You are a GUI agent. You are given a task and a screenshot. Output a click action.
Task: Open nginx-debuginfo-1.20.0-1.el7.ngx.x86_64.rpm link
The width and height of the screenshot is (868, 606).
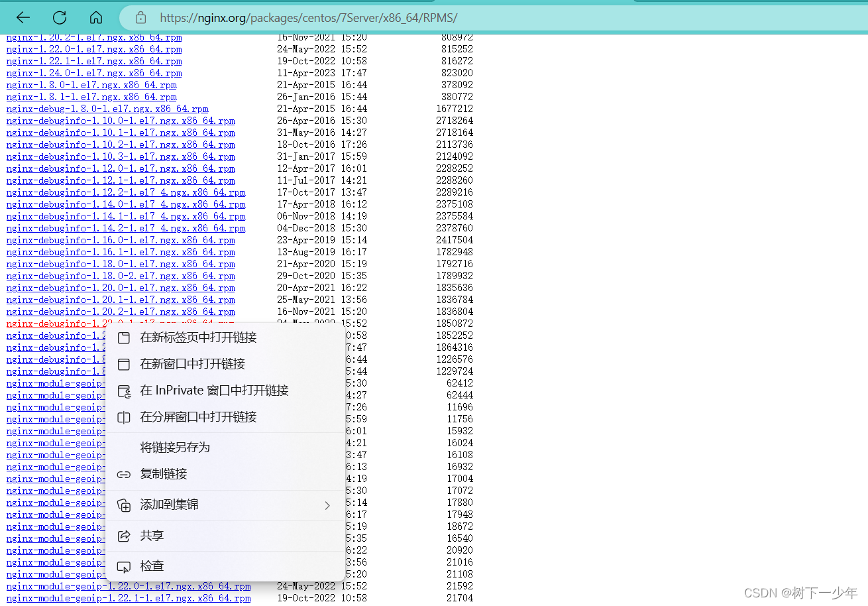tap(121, 288)
